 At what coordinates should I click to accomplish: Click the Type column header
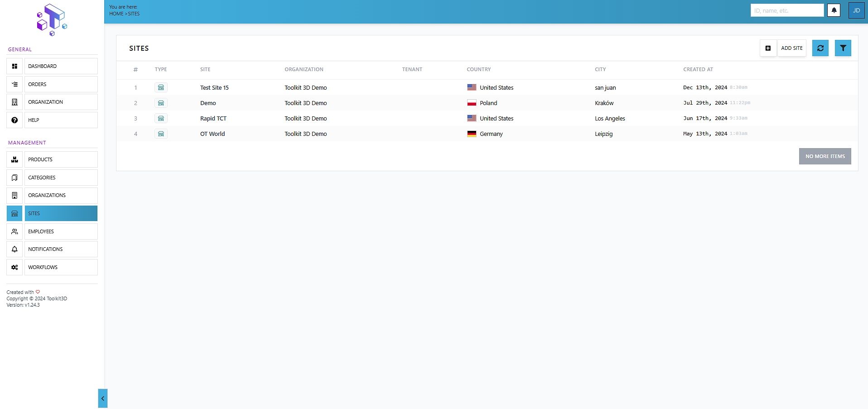tap(161, 69)
